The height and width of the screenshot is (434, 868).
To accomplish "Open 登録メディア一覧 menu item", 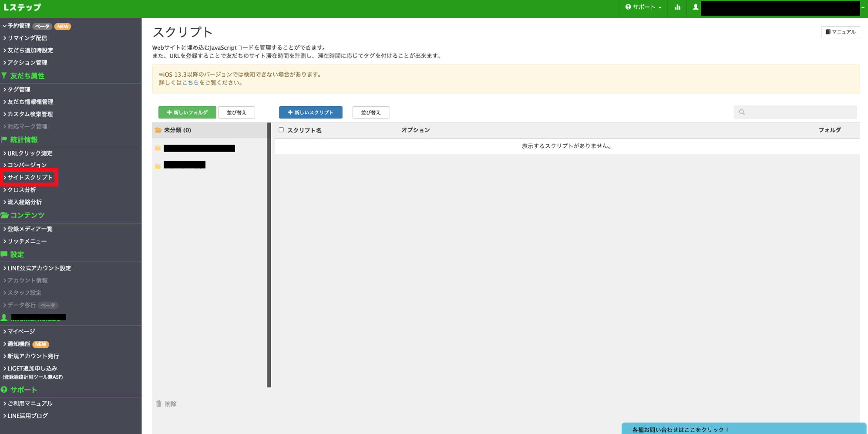I will click(x=27, y=229).
